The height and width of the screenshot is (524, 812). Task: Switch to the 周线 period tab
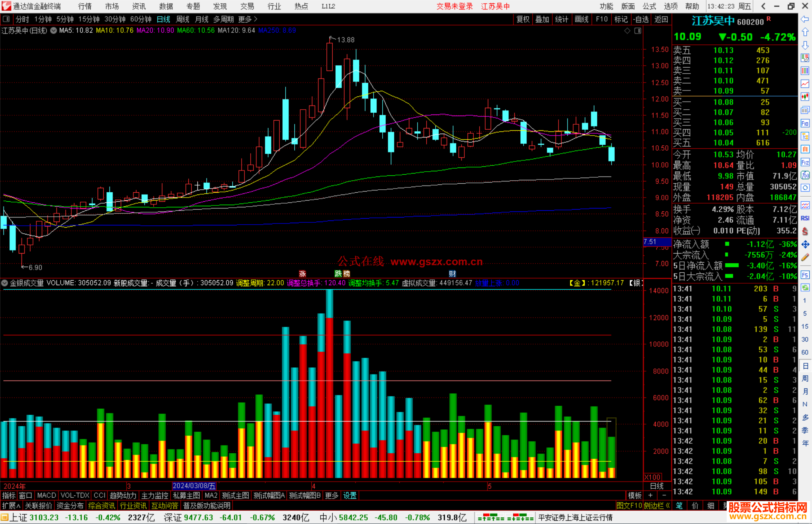click(183, 19)
